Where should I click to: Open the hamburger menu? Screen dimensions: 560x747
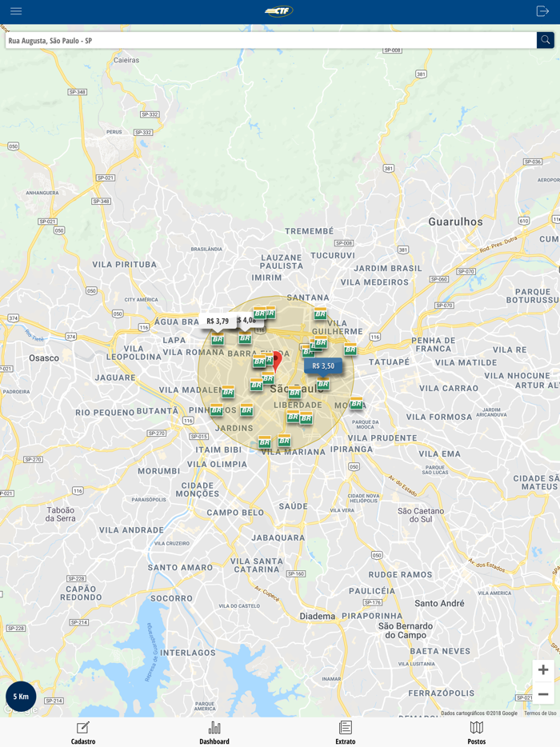(16, 11)
